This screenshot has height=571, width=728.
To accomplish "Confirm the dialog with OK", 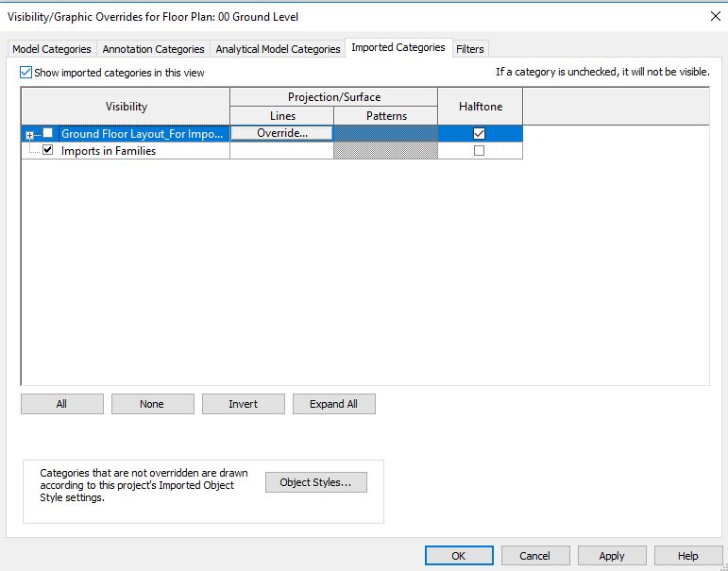I will coord(459,556).
